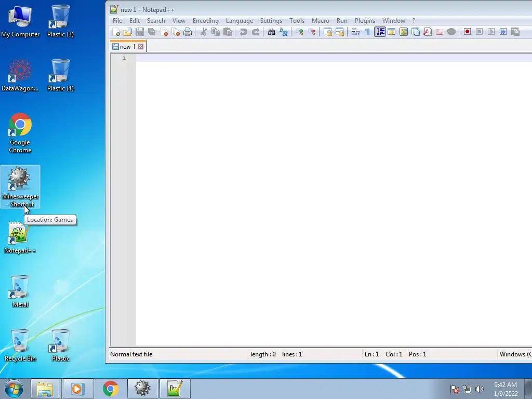Image resolution: width=532 pixels, height=399 pixels.
Task: Open the Function List icon
Action: (x=428, y=32)
